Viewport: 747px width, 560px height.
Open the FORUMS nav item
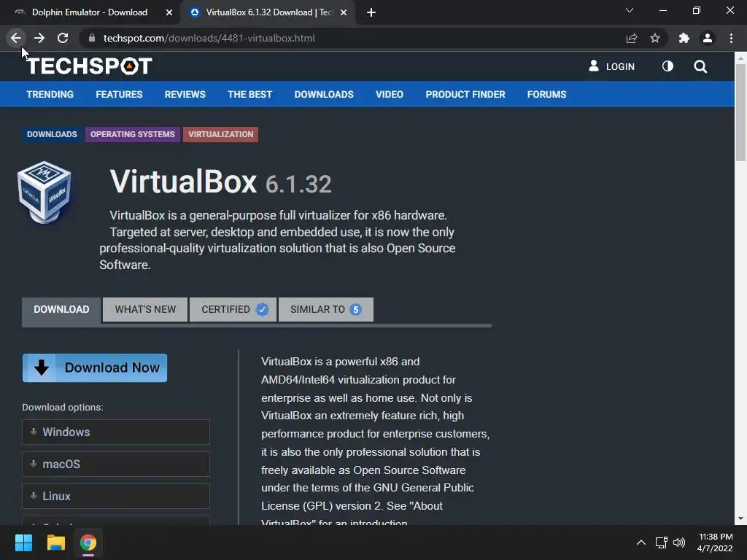(x=546, y=94)
